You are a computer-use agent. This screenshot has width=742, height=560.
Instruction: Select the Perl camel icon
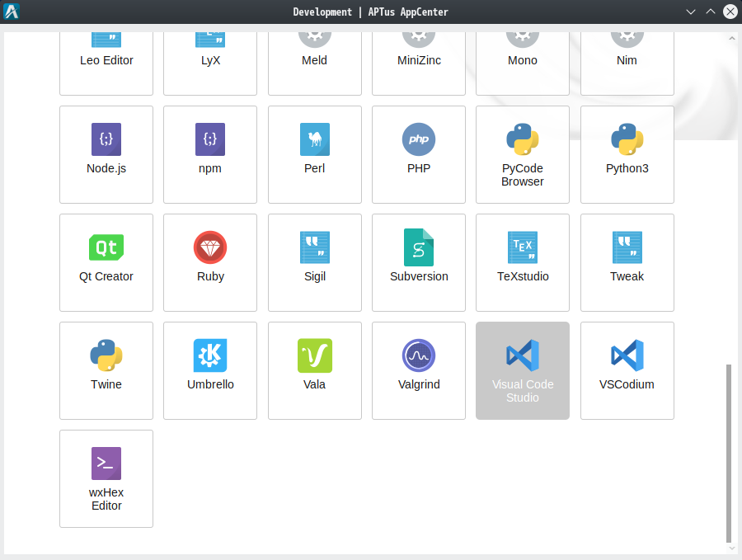coord(315,139)
